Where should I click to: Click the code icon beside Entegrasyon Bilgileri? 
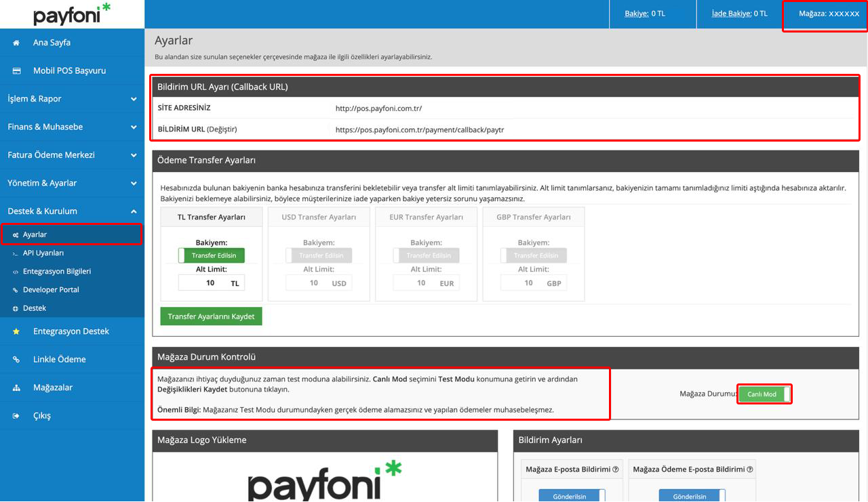(16, 272)
